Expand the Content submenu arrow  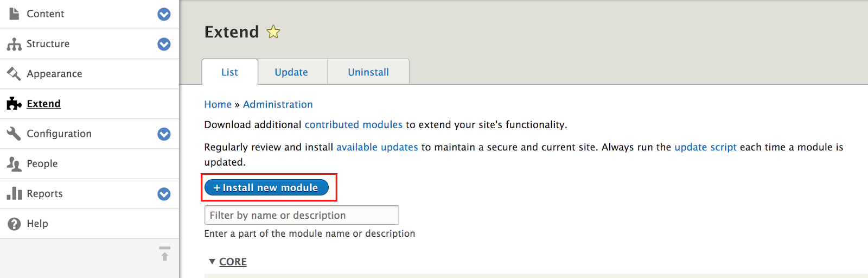(164, 14)
